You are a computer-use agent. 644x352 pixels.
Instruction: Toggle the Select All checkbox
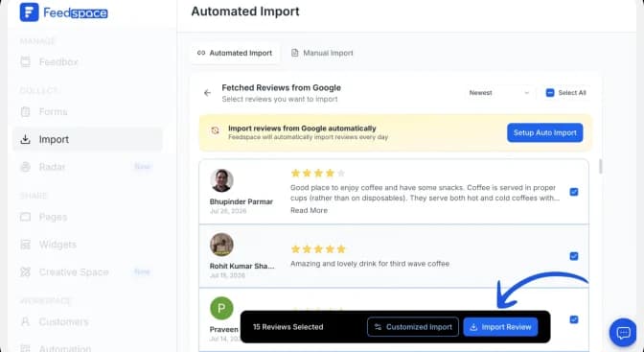550,93
